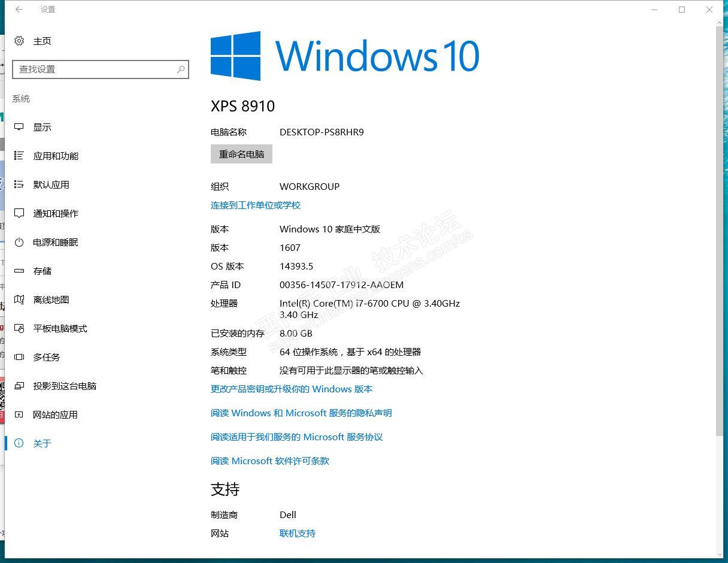Image resolution: width=728 pixels, height=563 pixels.
Task: Click scrollbar down arrow
Action: coord(719,554)
